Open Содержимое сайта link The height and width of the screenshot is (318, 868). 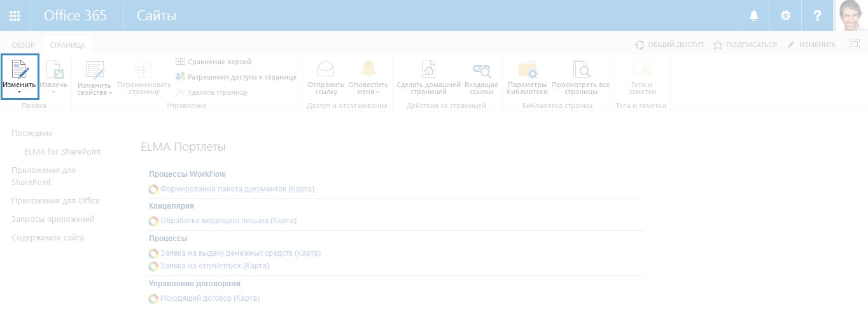pos(48,238)
